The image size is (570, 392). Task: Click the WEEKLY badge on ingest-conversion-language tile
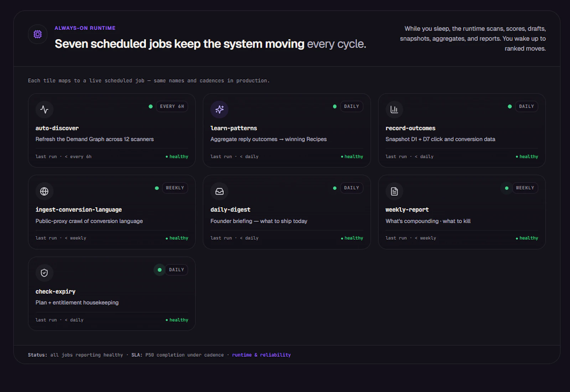(175, 188)
